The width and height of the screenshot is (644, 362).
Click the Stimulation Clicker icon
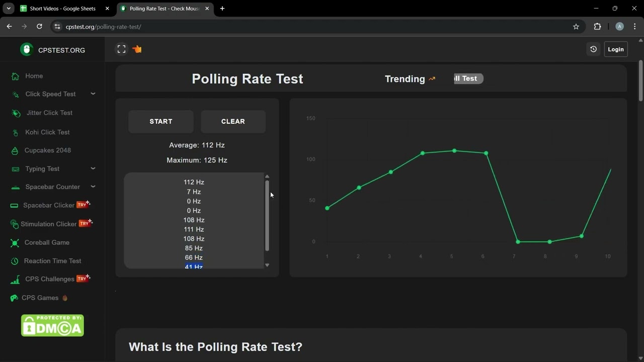coord(14,224)
